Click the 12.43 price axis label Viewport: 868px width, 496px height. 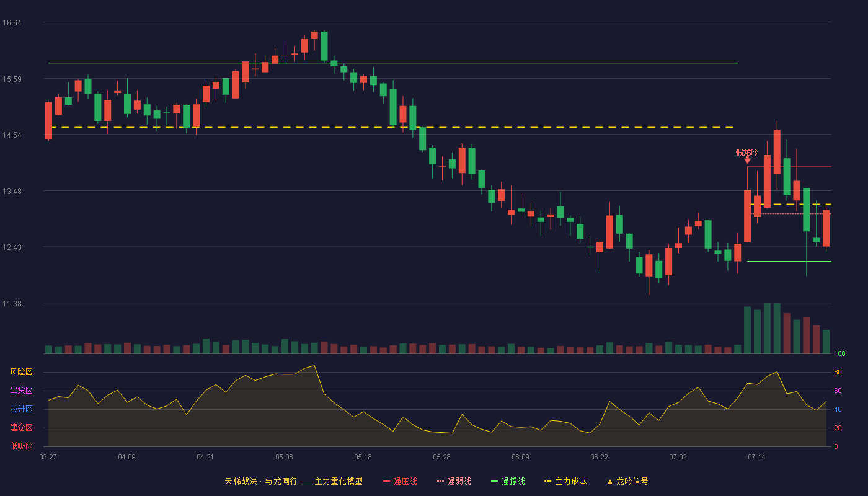12,247
